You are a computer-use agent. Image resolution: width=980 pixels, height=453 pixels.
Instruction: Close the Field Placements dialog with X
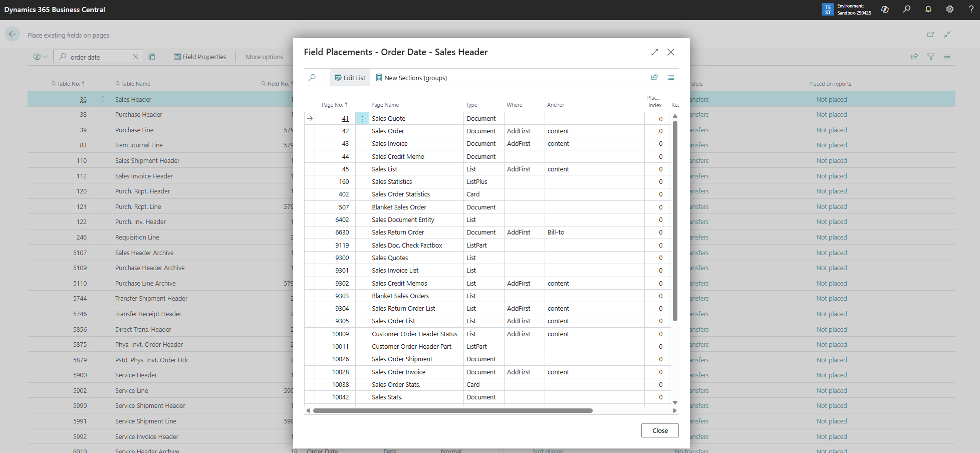pos(671,52)
